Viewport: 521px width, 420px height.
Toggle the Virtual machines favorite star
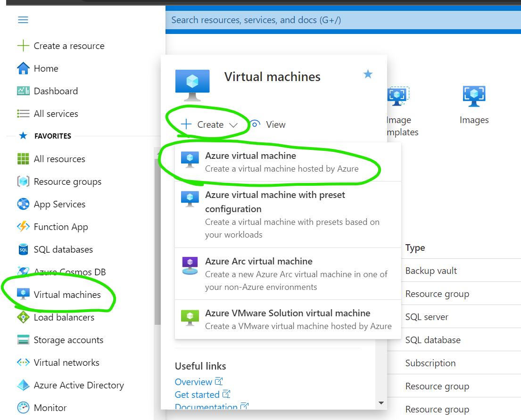tap(368, 74)
